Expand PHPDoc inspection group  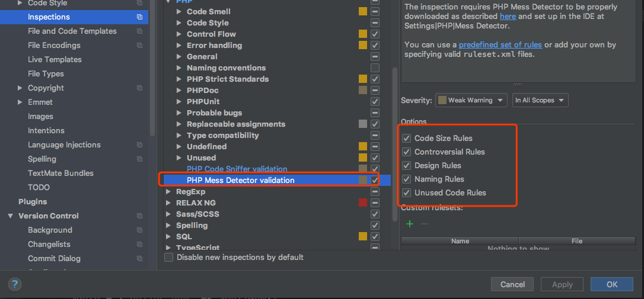pos(178,90)
